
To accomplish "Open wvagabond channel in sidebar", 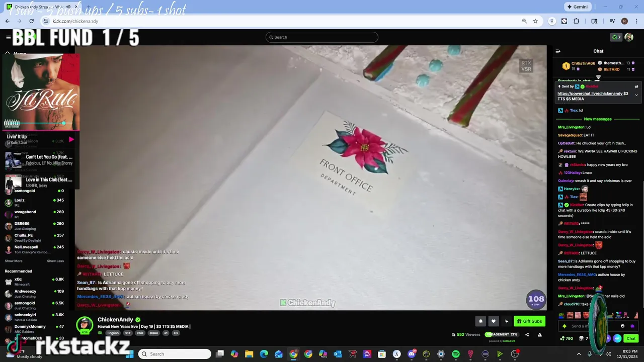I will pyautogui.click(x=34, y=214).
